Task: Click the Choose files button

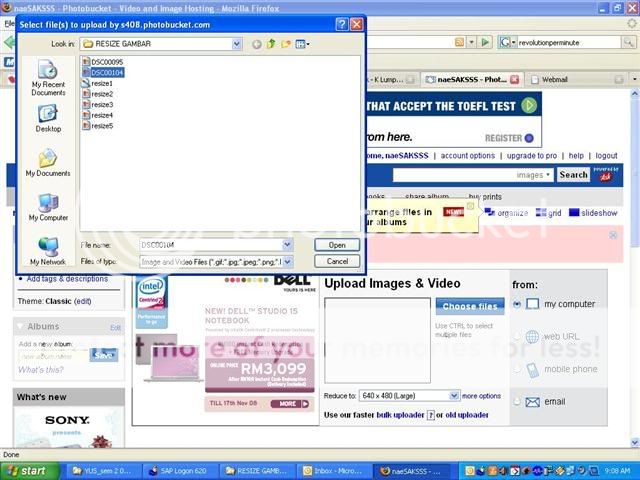Action: click(470, 306)
